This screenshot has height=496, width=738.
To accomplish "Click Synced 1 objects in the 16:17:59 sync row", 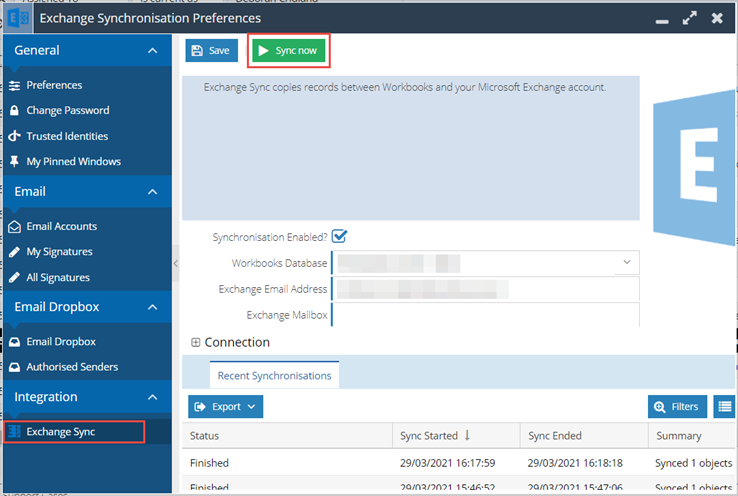I will [x=694, y=463].
